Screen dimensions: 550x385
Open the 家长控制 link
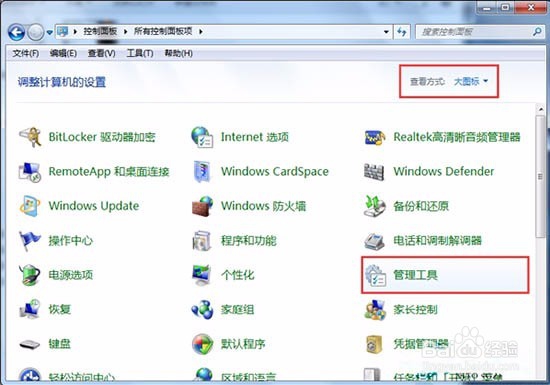point(415,309)
